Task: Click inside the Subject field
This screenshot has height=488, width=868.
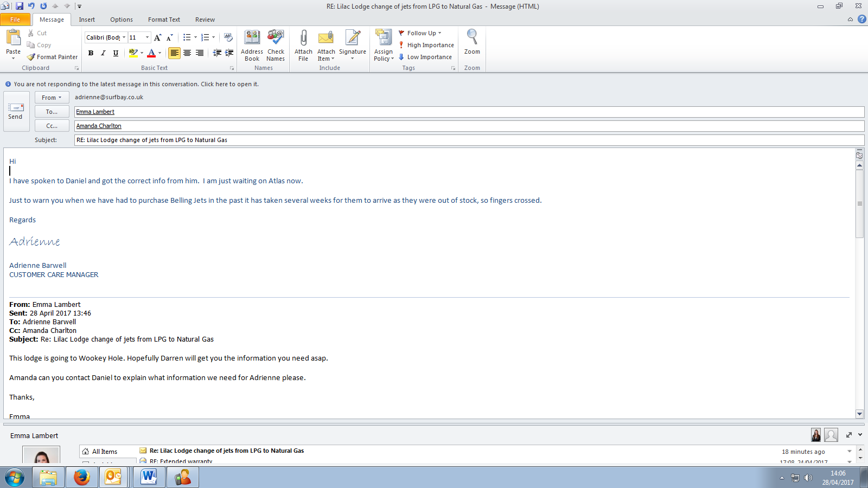Action: (x=467, y=140)
